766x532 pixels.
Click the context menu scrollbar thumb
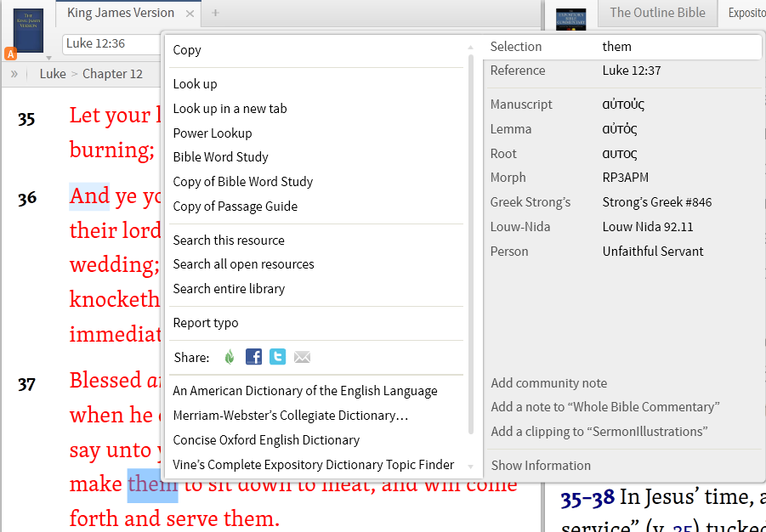pos(471,244)
